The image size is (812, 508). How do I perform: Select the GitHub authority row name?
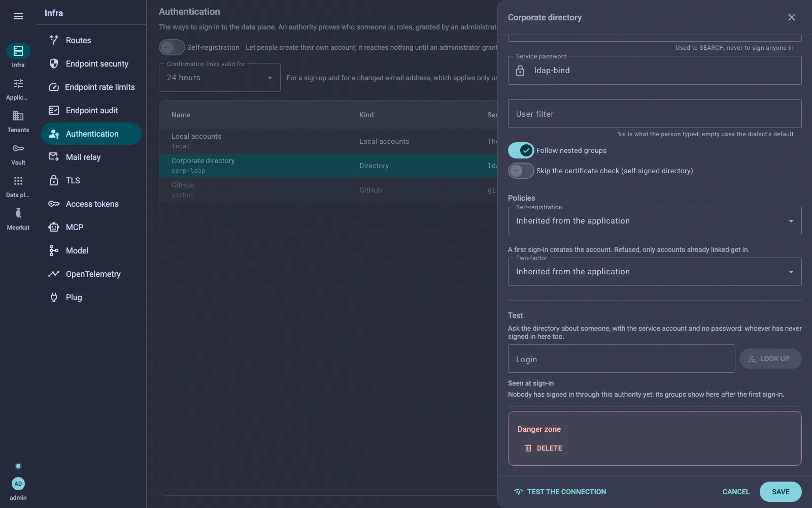183,185
